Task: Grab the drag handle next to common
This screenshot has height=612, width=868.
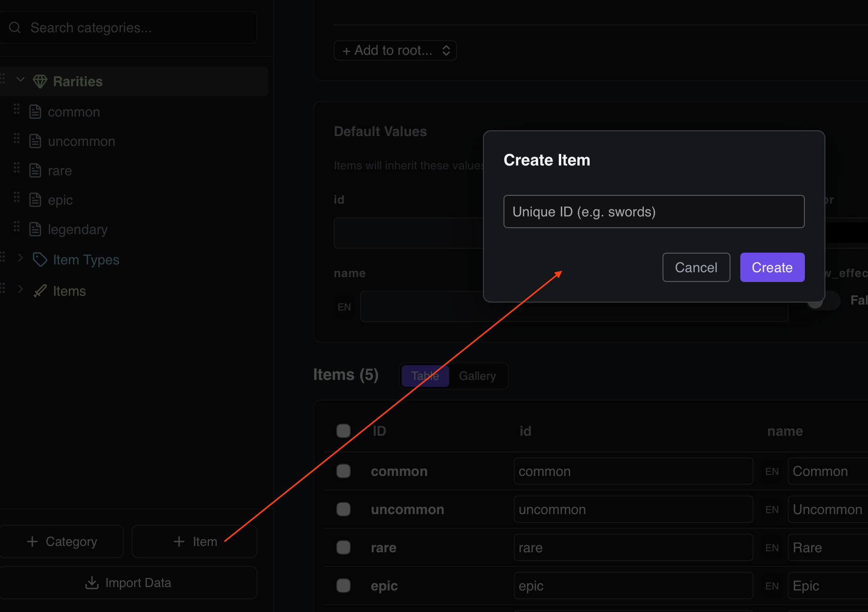Action: coord(17,109)
